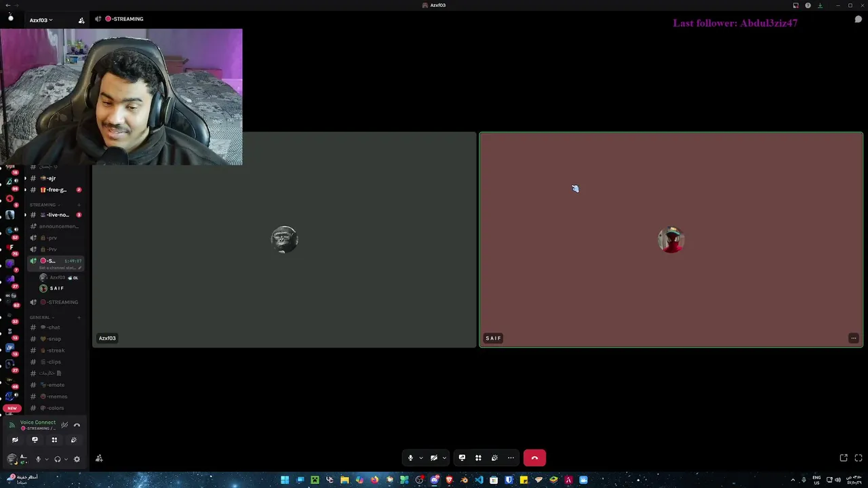Open the -memes channel
The image size is (868, 488).
54,396
